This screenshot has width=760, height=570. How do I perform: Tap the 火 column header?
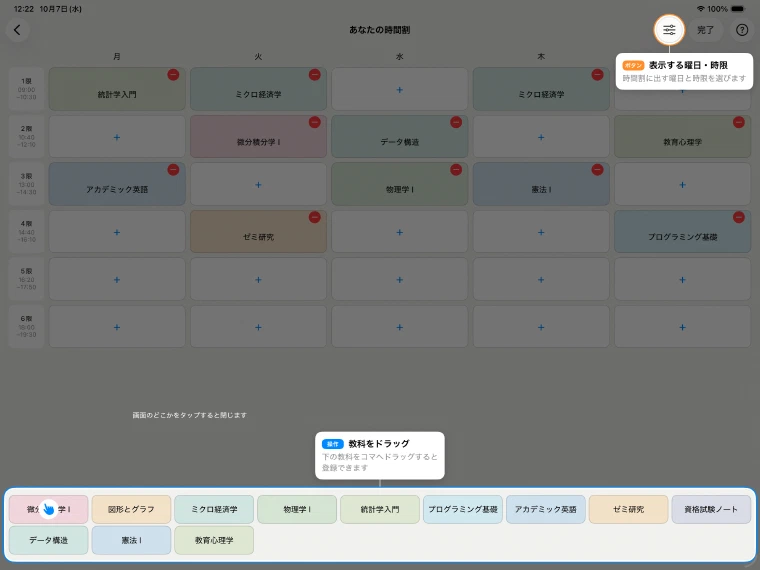(258, 57)
